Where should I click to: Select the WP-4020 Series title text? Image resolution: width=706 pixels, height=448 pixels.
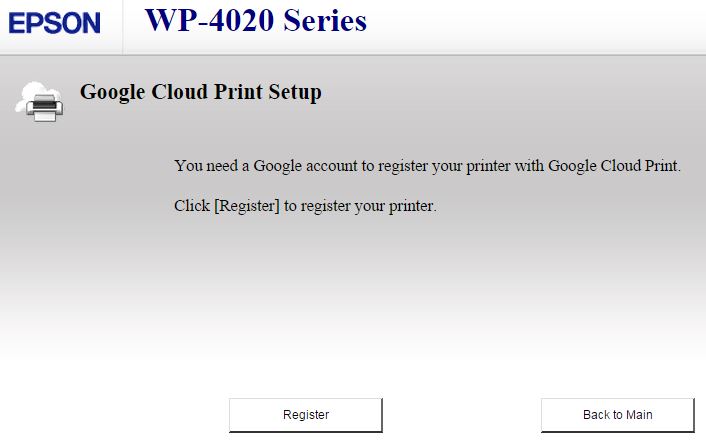tap(255, 20)
